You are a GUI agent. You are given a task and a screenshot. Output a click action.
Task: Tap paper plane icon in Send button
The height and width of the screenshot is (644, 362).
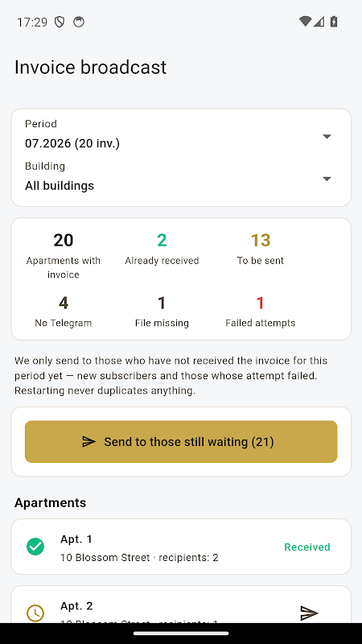click(88, 441)
